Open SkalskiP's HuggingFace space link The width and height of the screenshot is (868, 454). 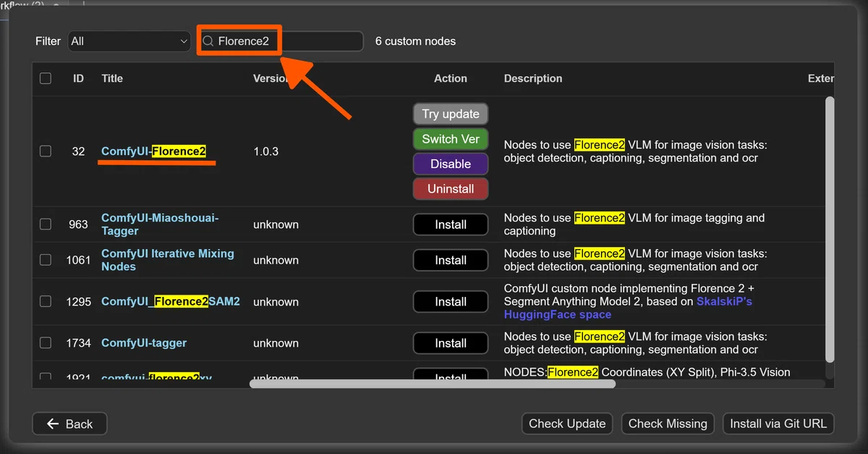(628, 308)
